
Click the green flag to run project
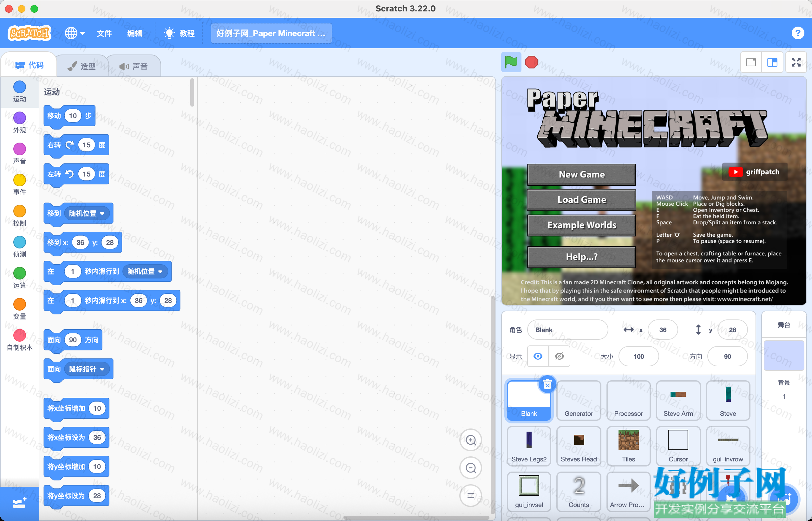click(x=511, y=62)
